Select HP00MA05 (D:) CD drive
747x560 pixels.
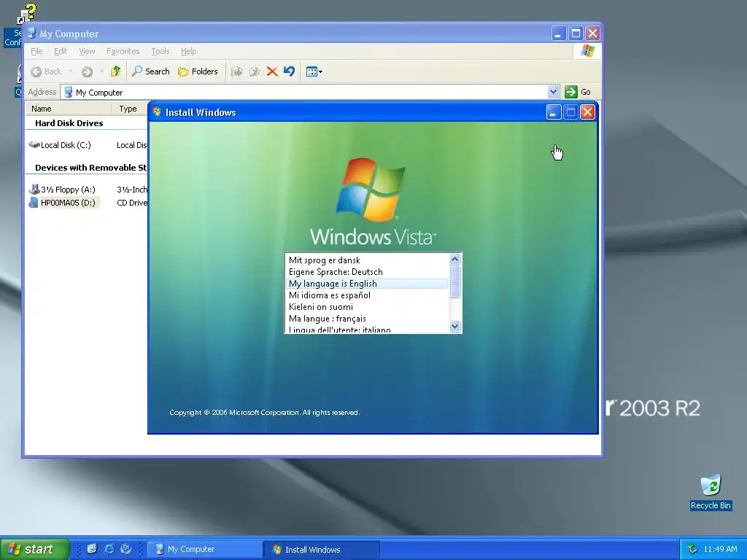[63, 203]
